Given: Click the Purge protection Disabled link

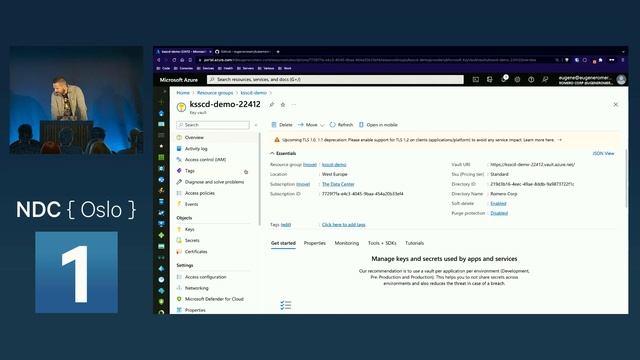Looking at the screenshot, I should coord(499,213).
